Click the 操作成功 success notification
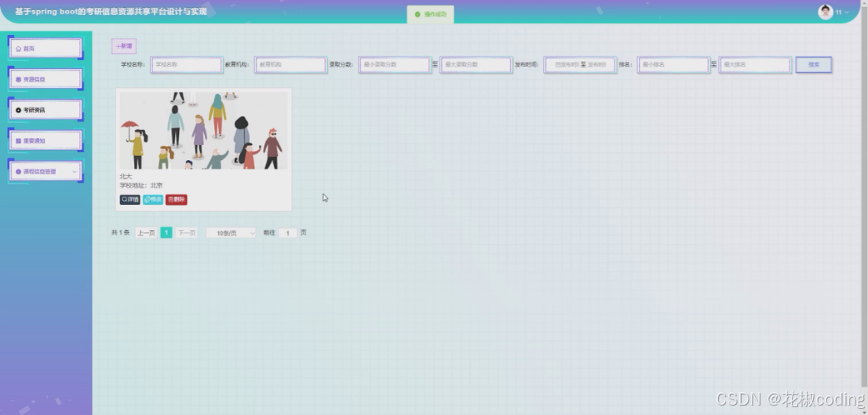Image resolution: width=868 pixels, height=415 pixels. point(431,14)
